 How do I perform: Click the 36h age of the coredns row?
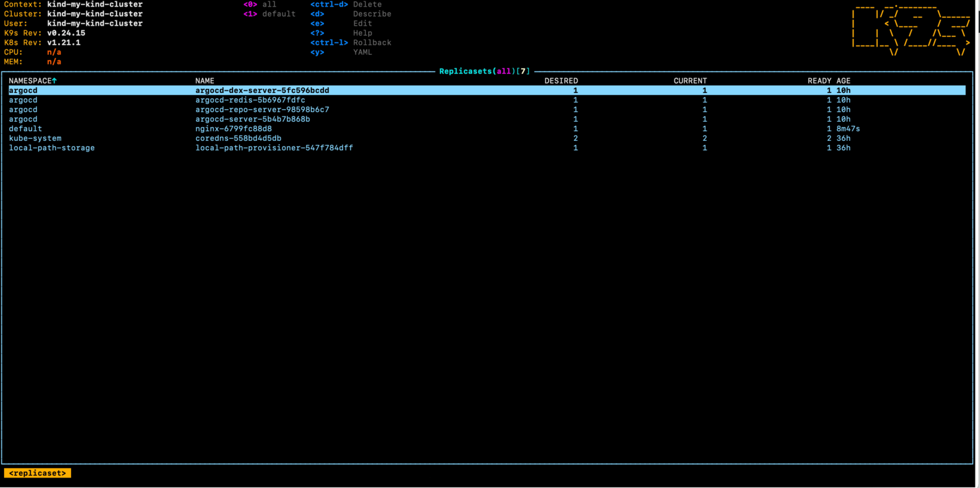pyautogui.click(x=844, y=138)
